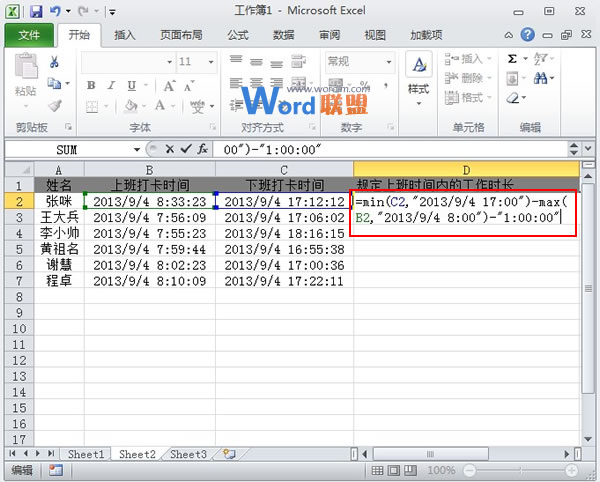Click the Save icon in quick access toolbar
This screenshot has width=600, height=482.
pos(36,11)
